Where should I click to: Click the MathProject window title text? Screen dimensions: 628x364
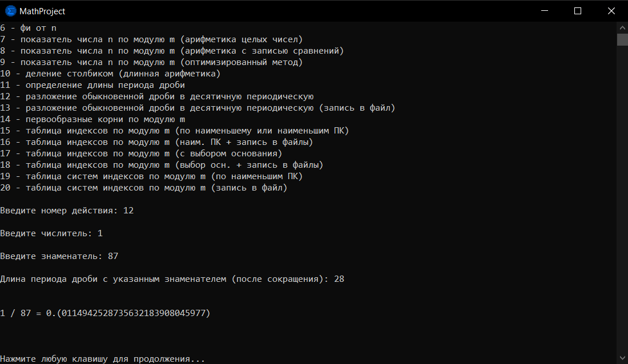pos(42,11)
